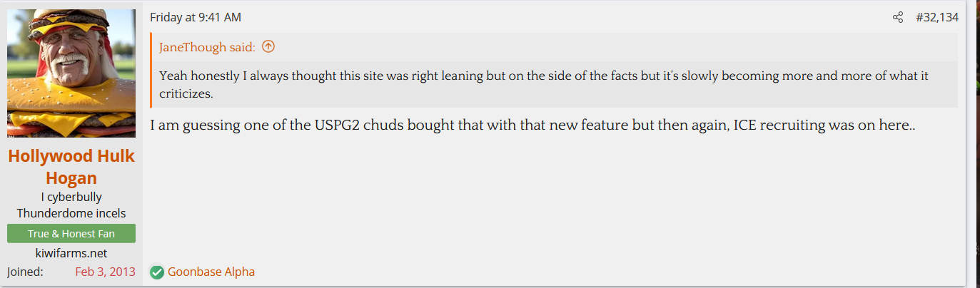Click the orange left border of the quote
980x288 pixels.
coord(151,70)
